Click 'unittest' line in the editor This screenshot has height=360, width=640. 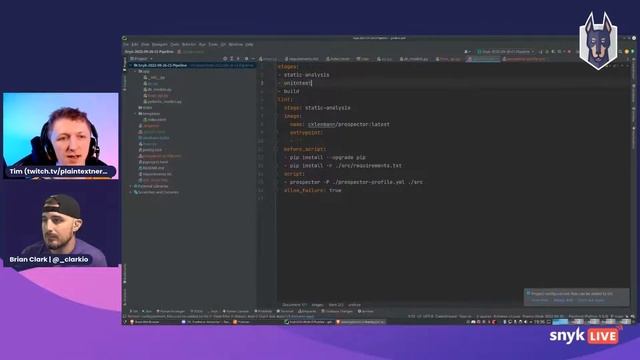(x=297, y=83)
